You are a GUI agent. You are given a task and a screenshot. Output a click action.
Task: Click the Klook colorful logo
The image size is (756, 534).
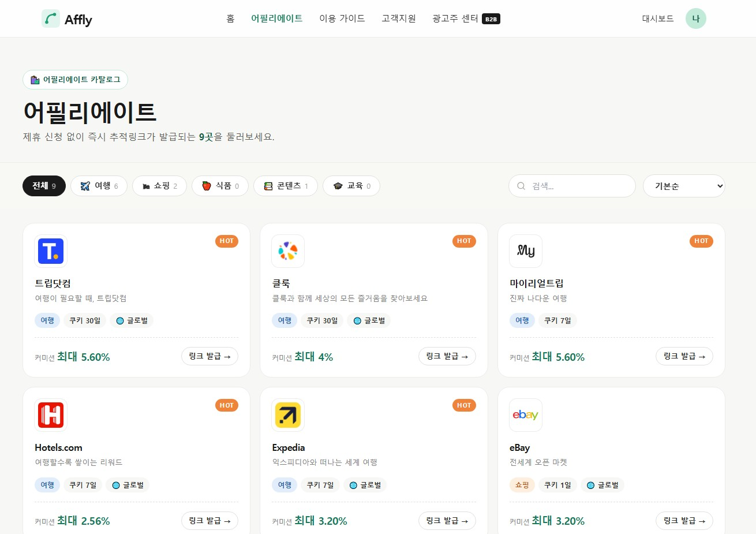coord(288,251)
